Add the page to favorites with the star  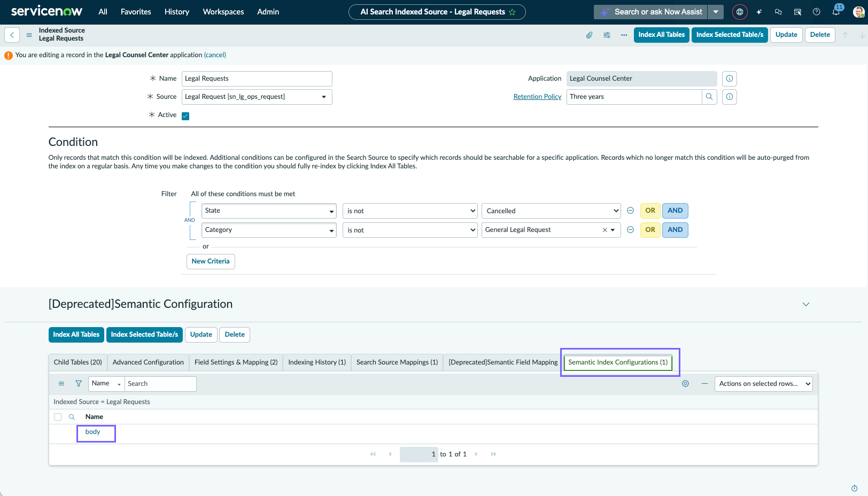coord(512,12)
